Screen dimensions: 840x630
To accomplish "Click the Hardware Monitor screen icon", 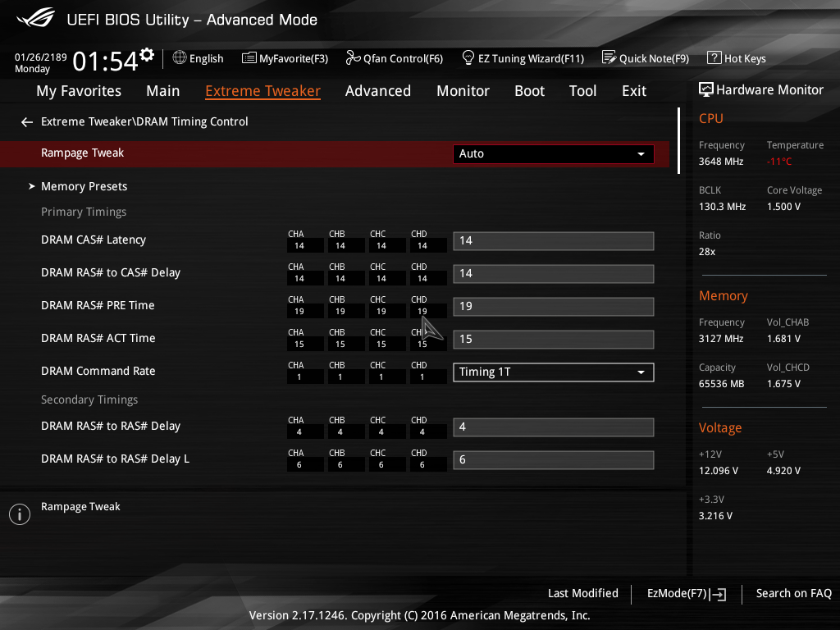I will pos(706,89).
